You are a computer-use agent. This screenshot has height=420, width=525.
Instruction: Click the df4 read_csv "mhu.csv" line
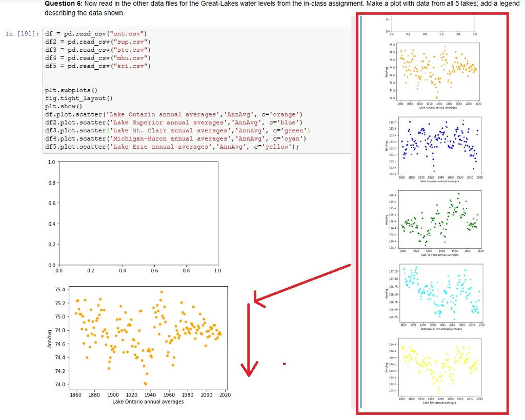tap(98, 58)
